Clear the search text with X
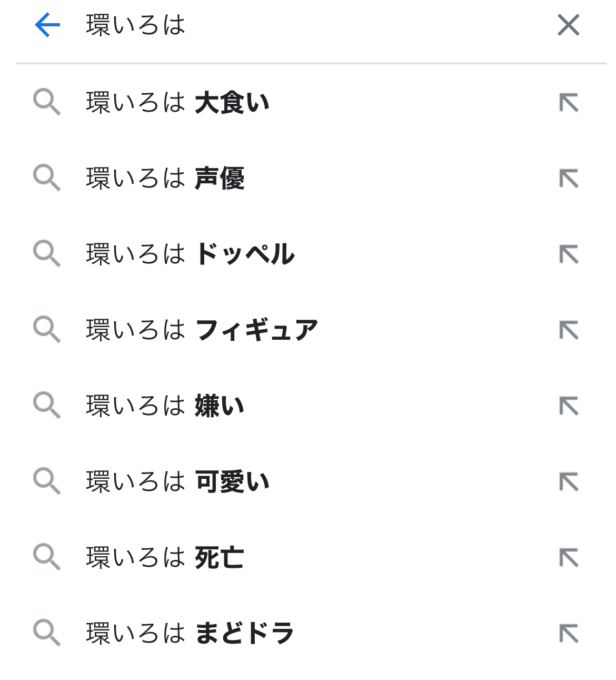 tap(568, 25)
